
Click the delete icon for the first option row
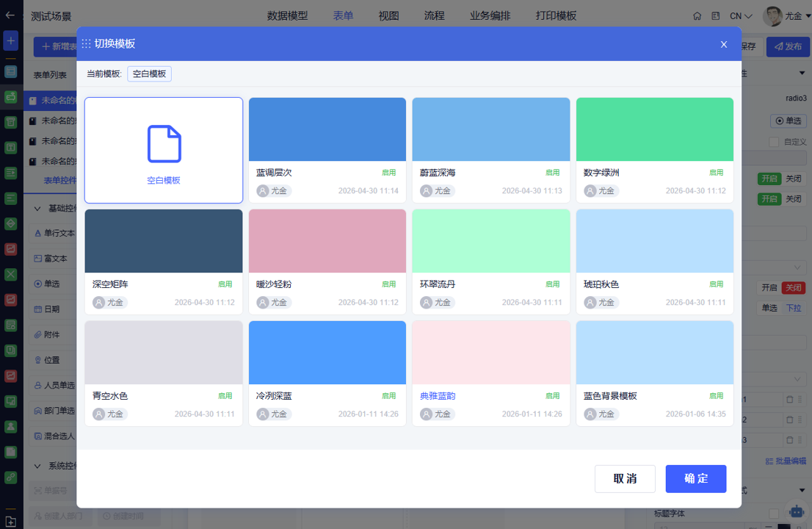tap(790, 400)
